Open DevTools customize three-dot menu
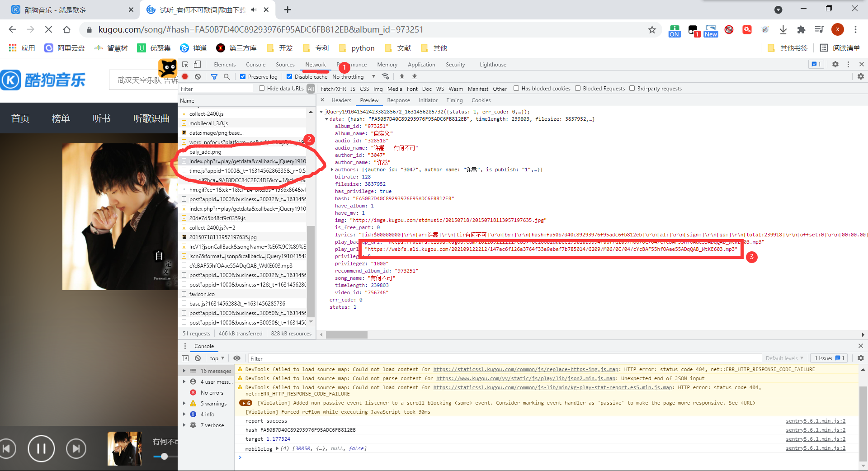 tap(848, 65)
